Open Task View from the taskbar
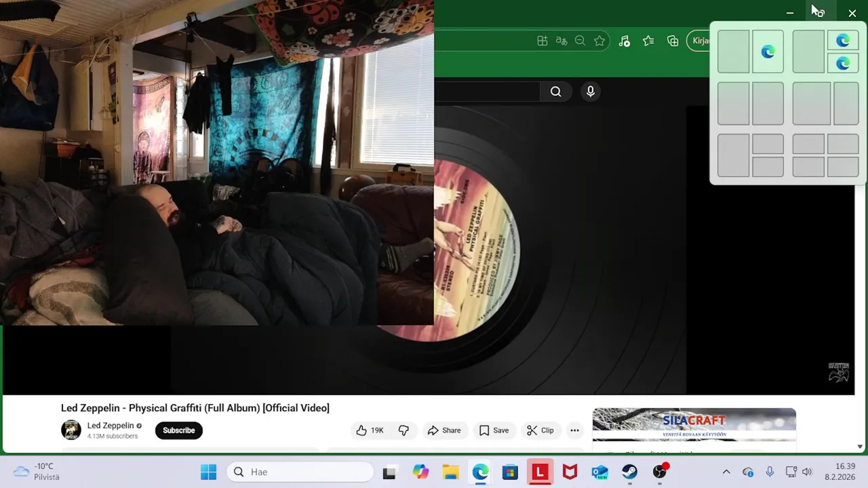Screen dimensions: 868x488 pyautogui.click(x=389, y=472)
